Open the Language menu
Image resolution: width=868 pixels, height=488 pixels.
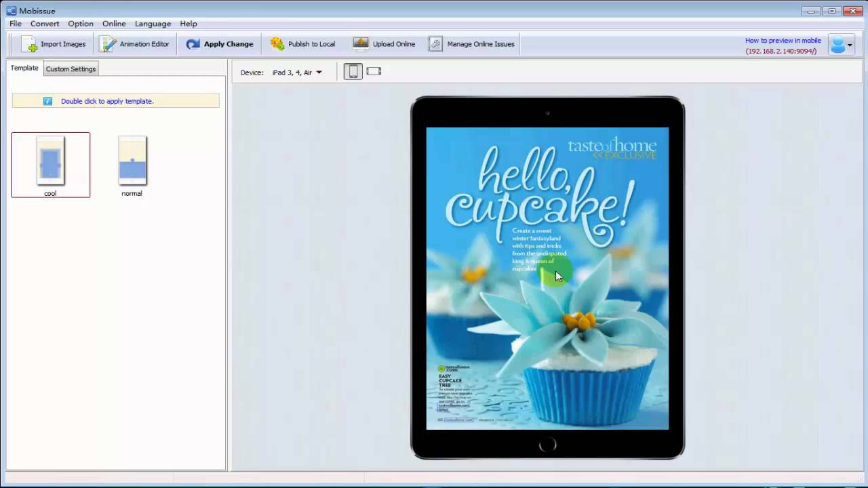tap(153, 24)
